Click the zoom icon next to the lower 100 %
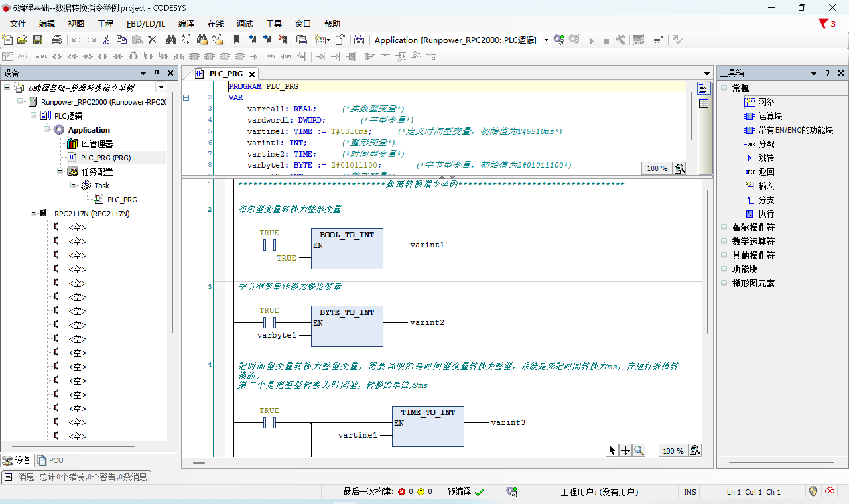849x504 pixels. [695, 451]
